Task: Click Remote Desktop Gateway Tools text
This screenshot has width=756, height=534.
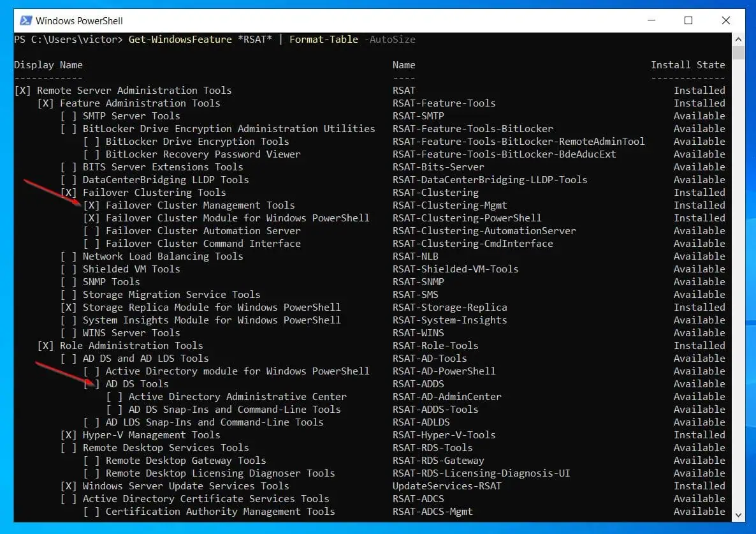Action: (185, 461)
